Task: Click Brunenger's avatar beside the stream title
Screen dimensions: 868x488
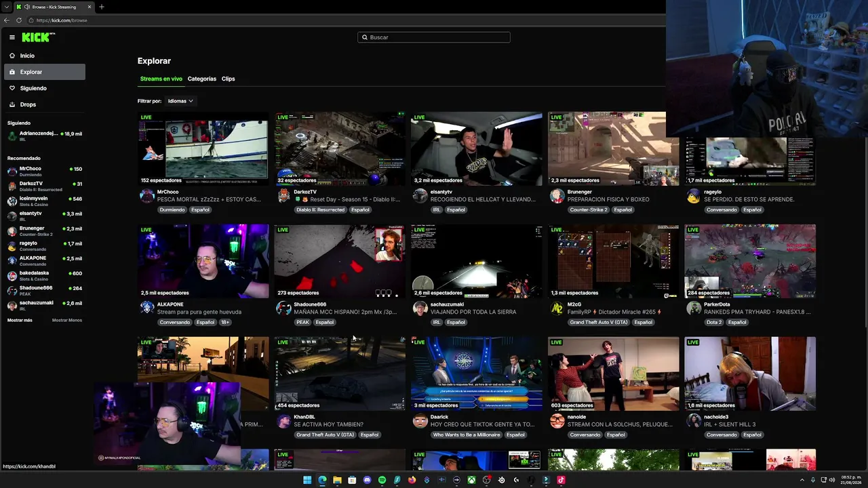Action: pyautogui.click(x=557, y=196)
